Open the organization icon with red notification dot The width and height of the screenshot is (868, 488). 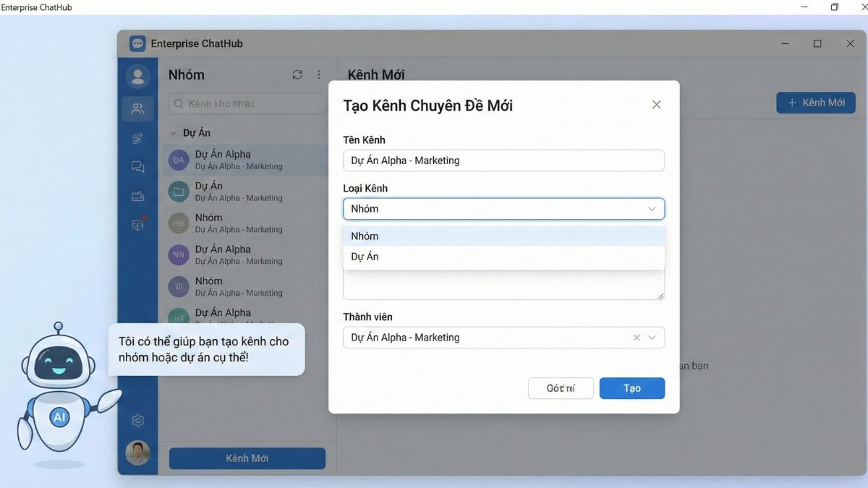(x=137, y=224)
